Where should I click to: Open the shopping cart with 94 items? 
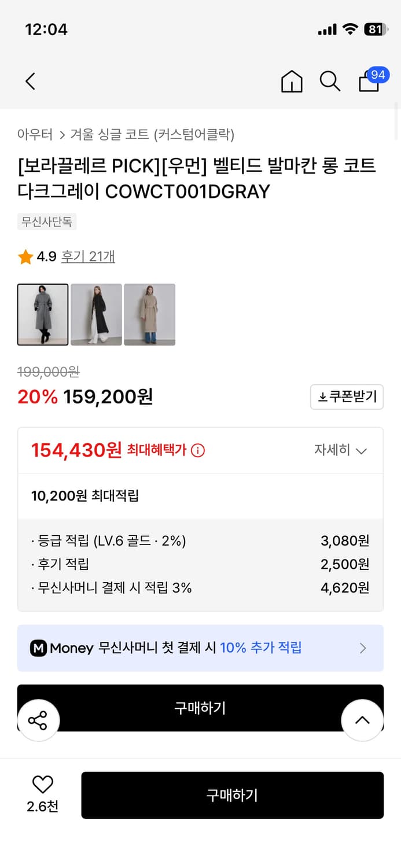point(369,83)
